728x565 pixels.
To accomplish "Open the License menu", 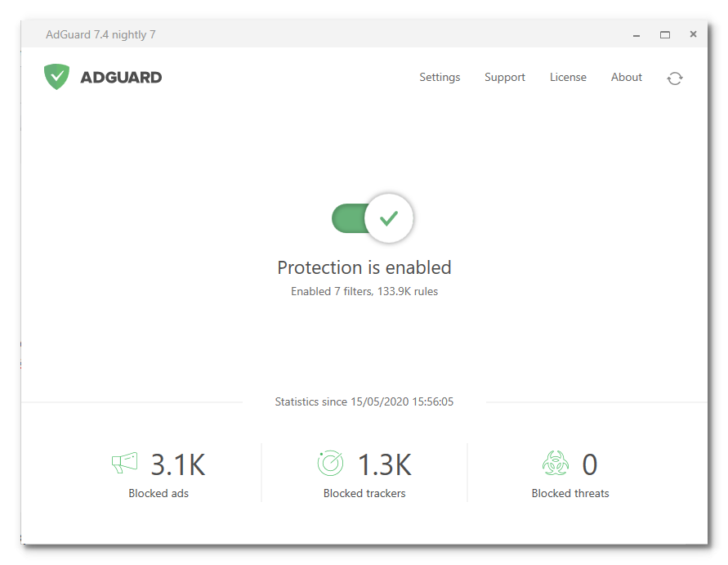I will tap(568, 77).
